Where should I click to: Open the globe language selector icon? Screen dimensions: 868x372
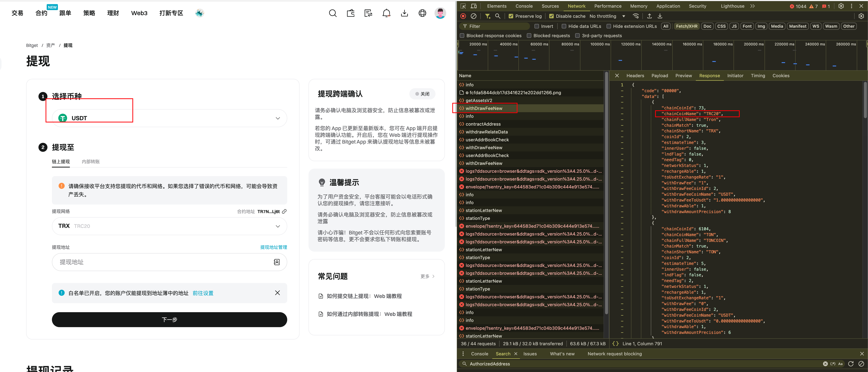[422, 13]
